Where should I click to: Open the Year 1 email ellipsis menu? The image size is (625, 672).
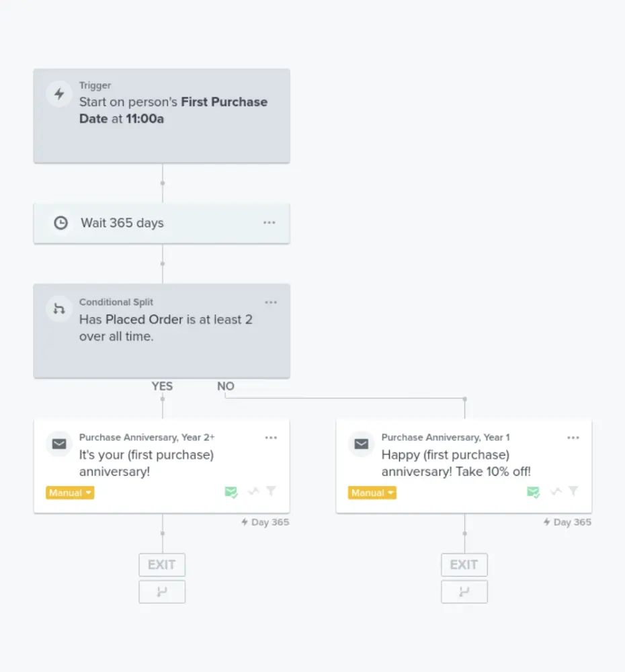(573, 437)
